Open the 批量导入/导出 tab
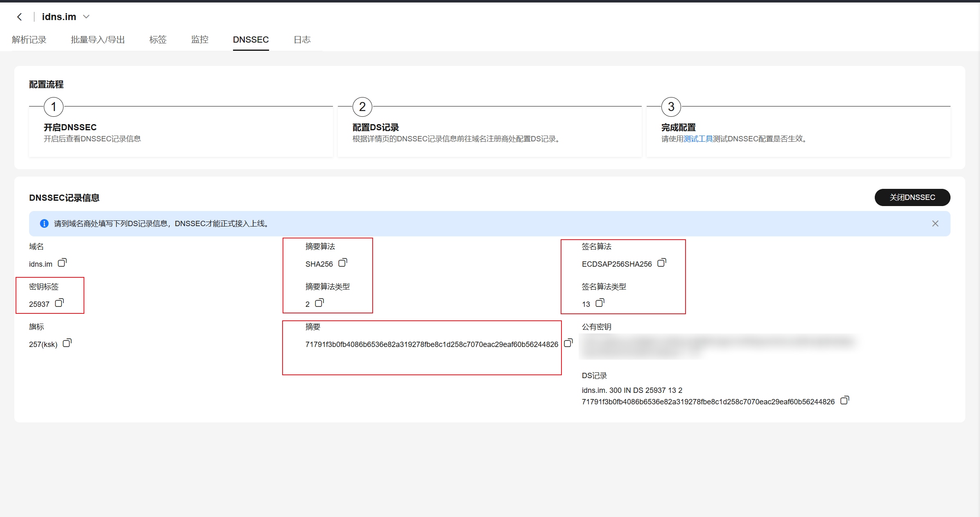 coord(97,40)
